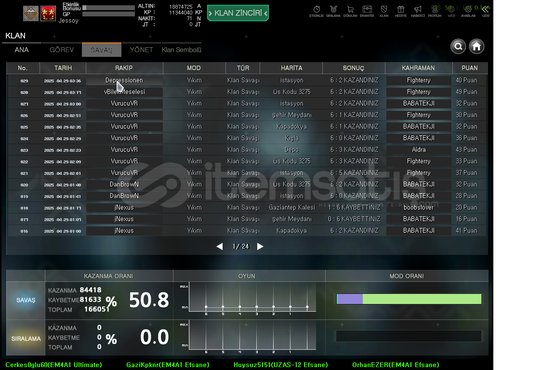The height and width of the screenshot is (370, 555).
Task: Click the round home icon
Action: (x=476, y=46)
